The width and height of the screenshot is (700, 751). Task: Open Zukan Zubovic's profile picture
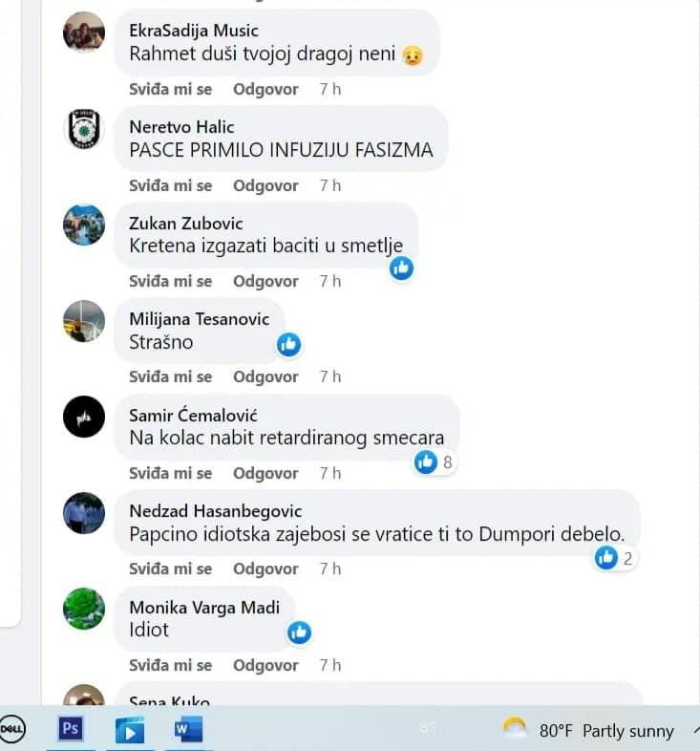[84, 225]
